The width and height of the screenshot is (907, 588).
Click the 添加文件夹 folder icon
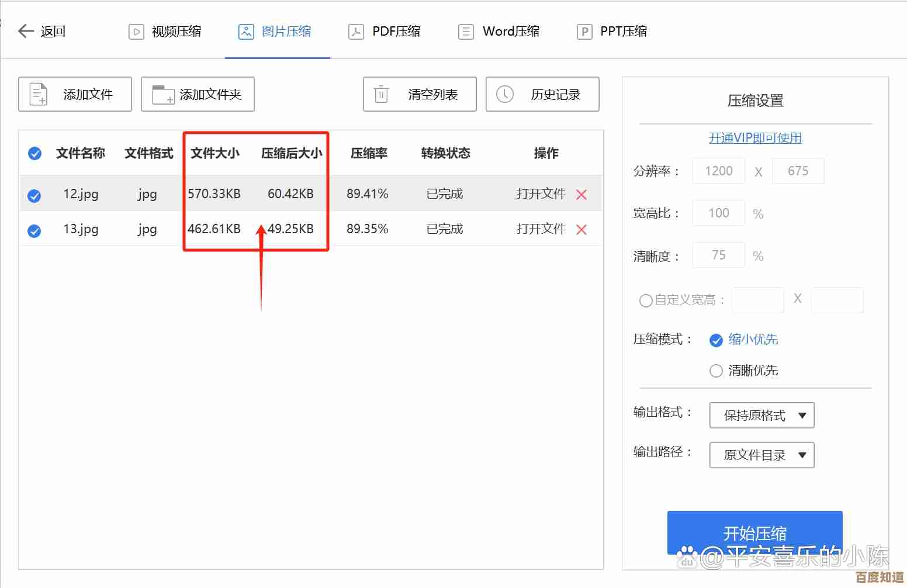(x=163, y=95)
